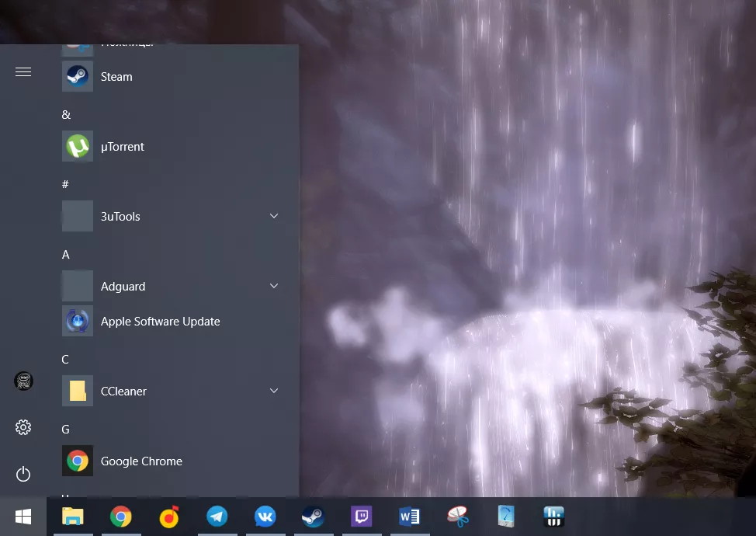Open the blue device app taskbar icon
The height and width of the screenshot is (536, 756).
[x=506, y=517]
